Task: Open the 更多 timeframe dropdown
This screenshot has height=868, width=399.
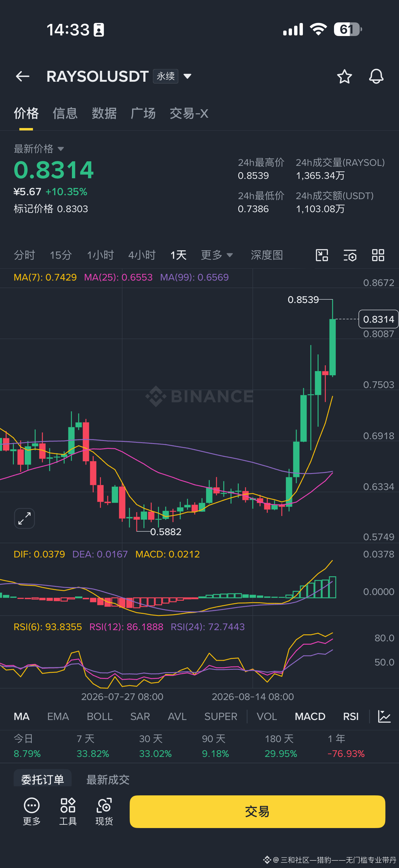Action: [x=217, y=255]
